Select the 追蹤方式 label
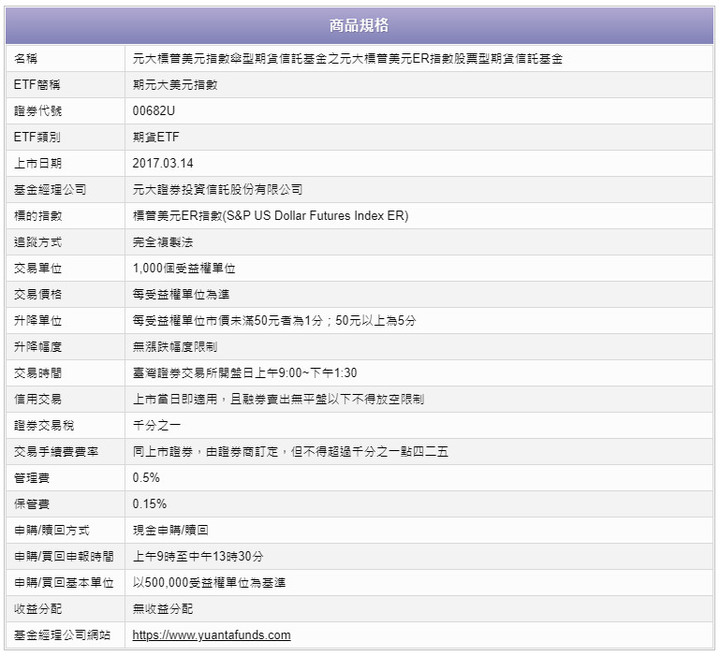Screen dimensions: 720x656 pyautogui.click(x=38, y=242)
